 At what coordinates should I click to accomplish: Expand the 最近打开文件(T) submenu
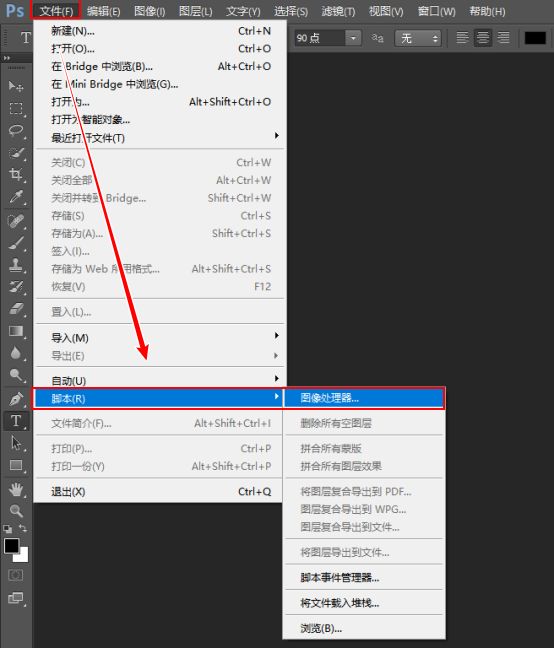coord(159,137)
